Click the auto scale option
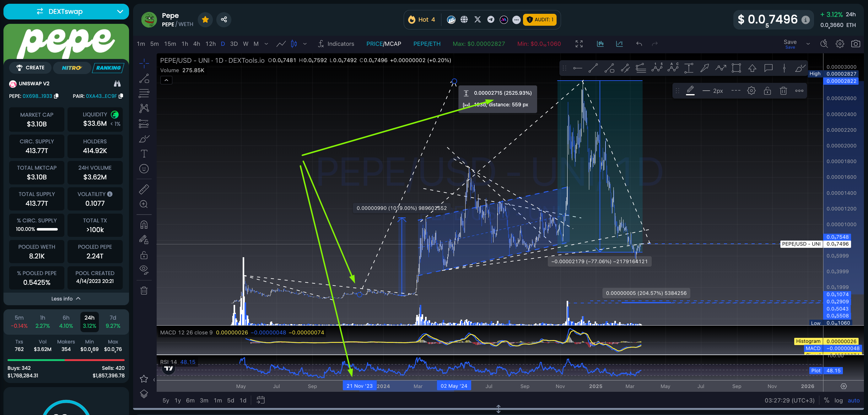This screenshot has height=415, width=868. pos(854,400)
